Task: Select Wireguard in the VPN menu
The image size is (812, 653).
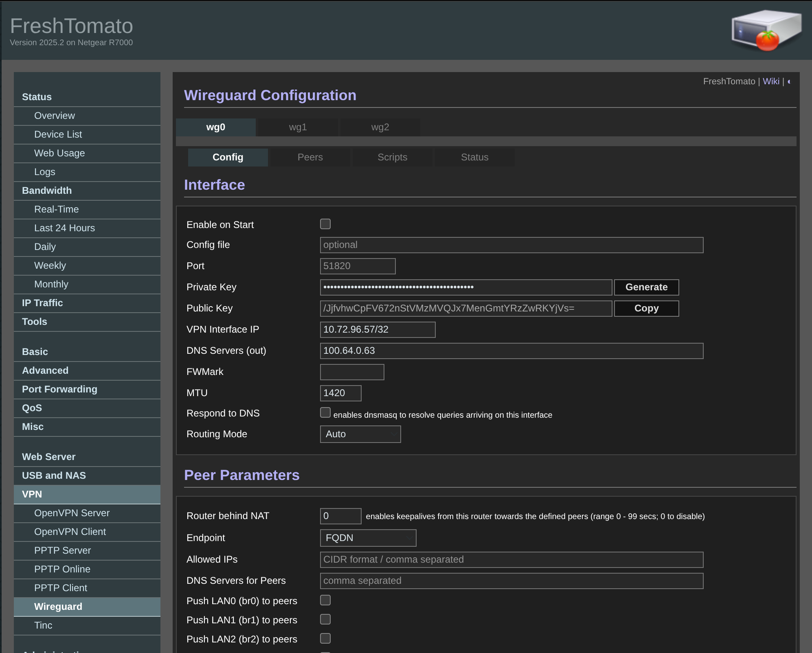Action: point(87,607)
